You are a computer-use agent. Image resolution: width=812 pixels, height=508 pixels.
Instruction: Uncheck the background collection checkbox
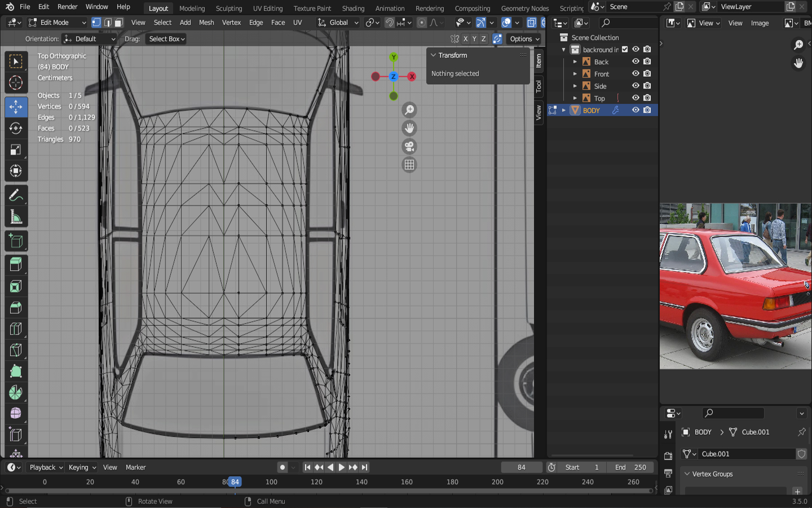[625, 50]
